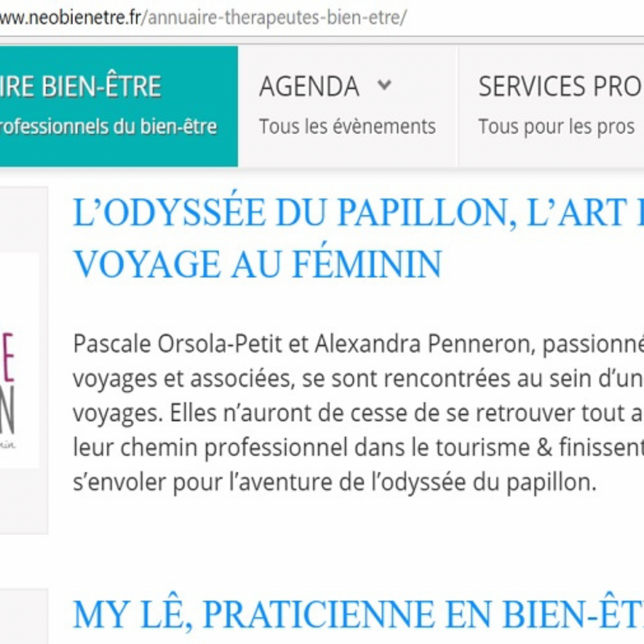Click the word "tourisme" in the description
This screenshot has width=644, height=644.
(x=482, y=447)
